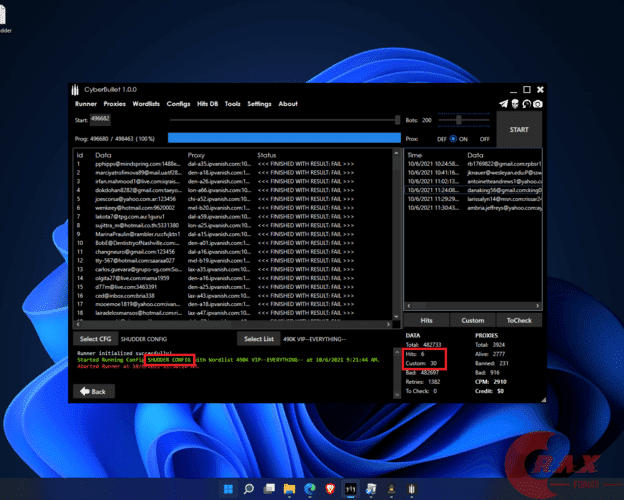The height and width of the screenshot is (500, 624).
Task: Click the START button
Action: tap(519, 129)
